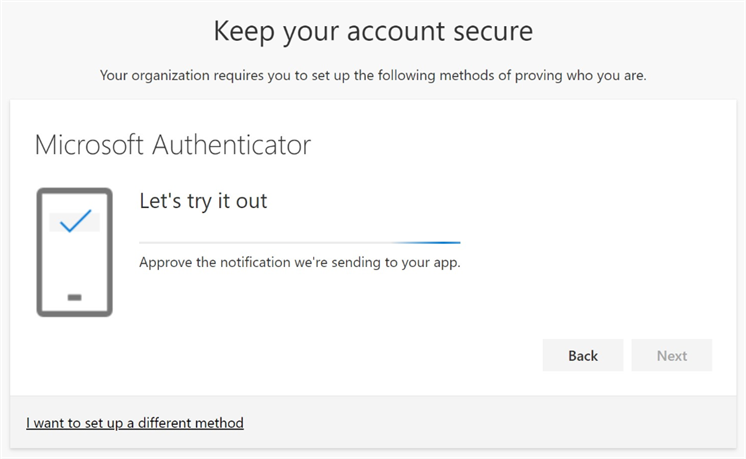746x459 pixels.
Task: Click the phone illustration icon
Action: 74,252
